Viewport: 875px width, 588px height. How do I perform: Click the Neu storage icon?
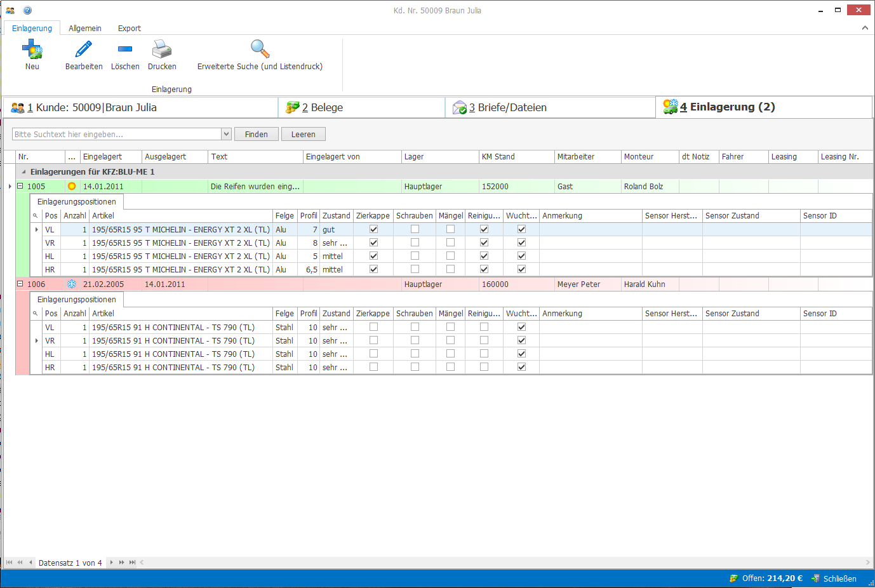(32, 49)
